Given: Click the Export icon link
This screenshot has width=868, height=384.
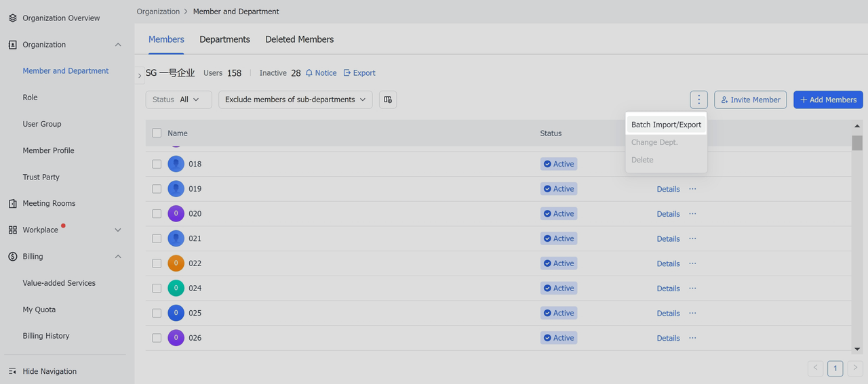Looking at the screenshot, I should tap(347, 73).
